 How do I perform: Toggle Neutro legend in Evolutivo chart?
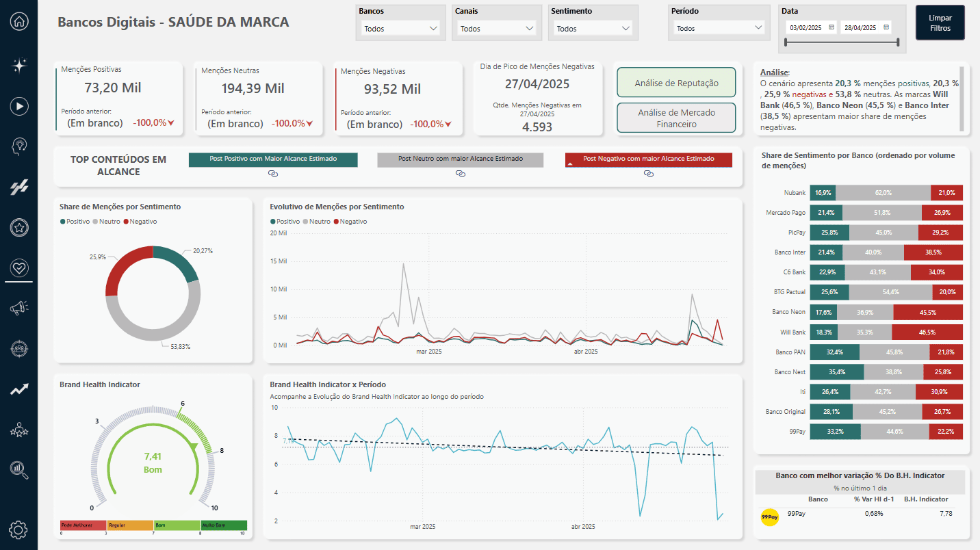318,222
